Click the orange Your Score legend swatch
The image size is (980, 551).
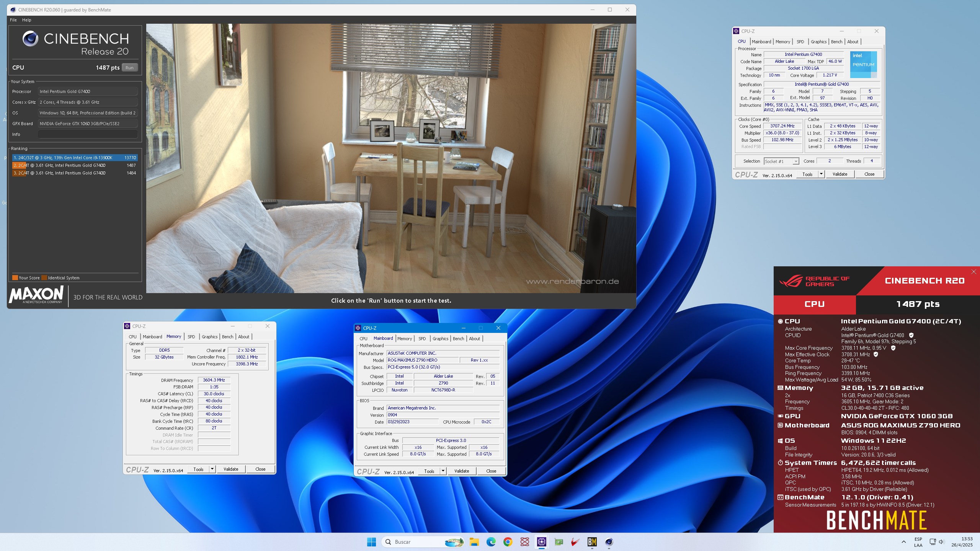click(x=15, y=278)
